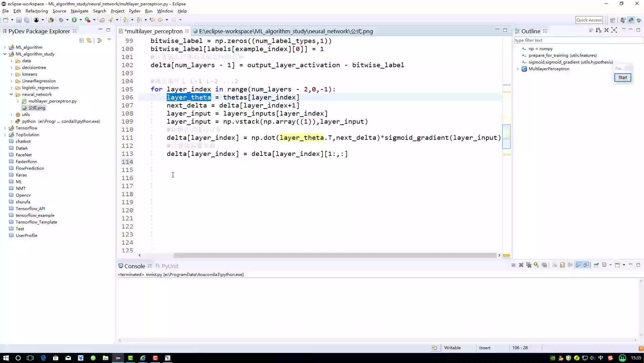Open the Window menu

165,11
